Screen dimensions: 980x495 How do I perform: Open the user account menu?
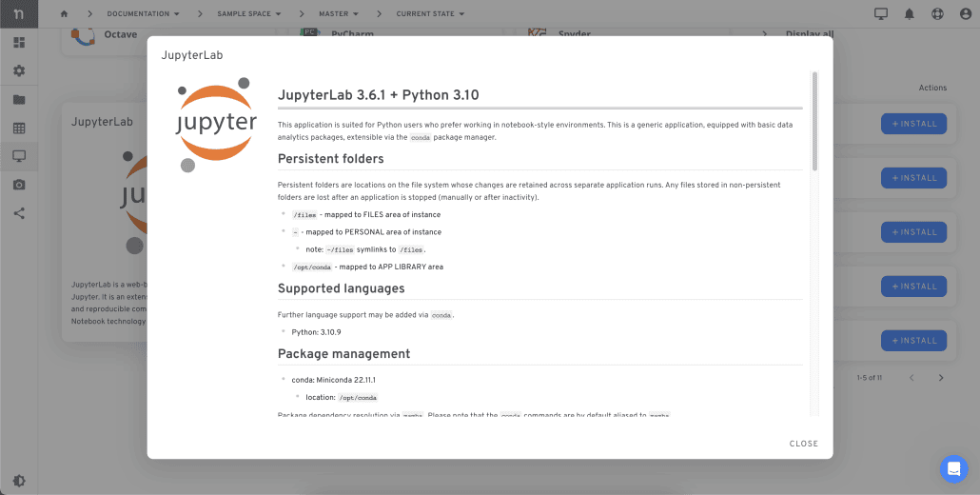coord(966,14)
